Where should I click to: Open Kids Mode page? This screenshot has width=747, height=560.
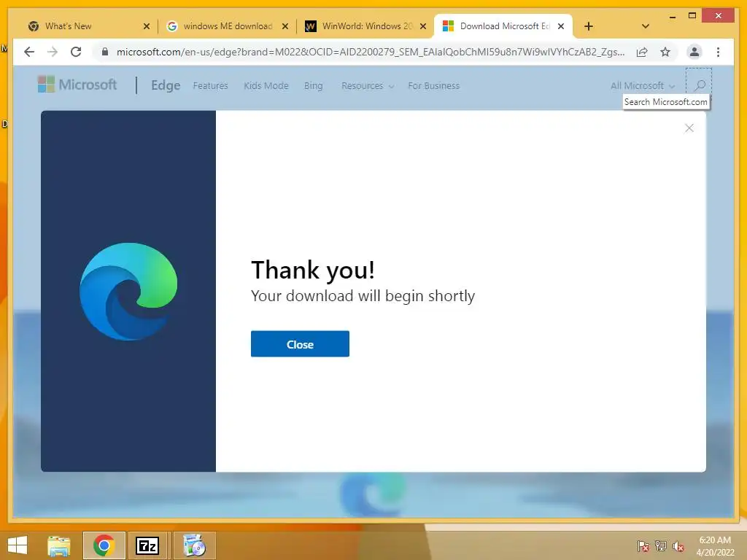point(266,86)
